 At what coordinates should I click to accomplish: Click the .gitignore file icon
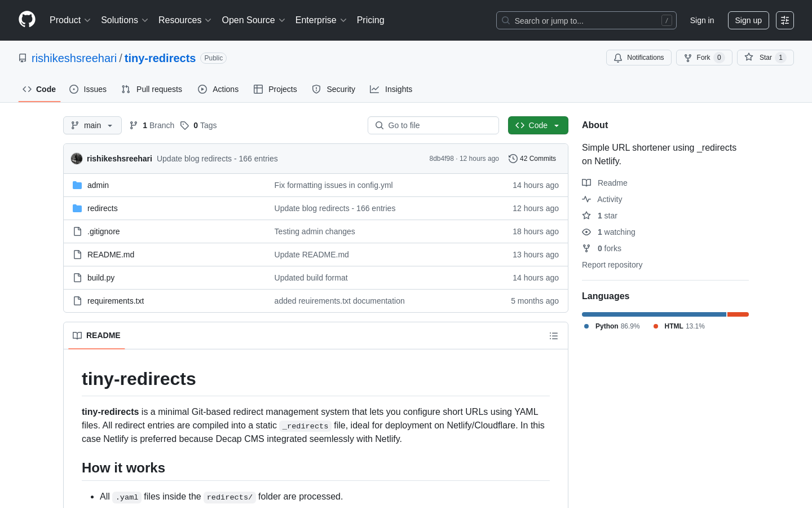click(x=77, y=231)
